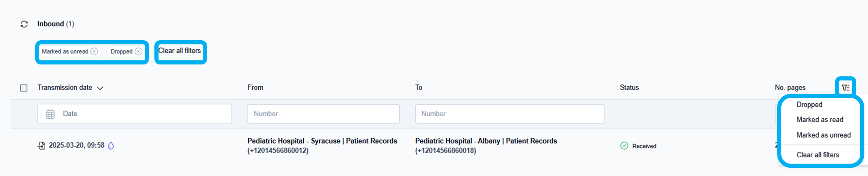This screenshot has height=176, width=868.
Task: Click the To Number filter field
Action: pyautogui.click(x=509, y=114)
